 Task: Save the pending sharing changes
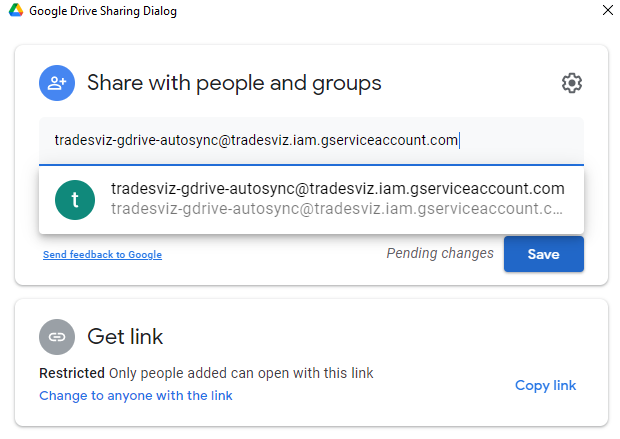[544, 254]
